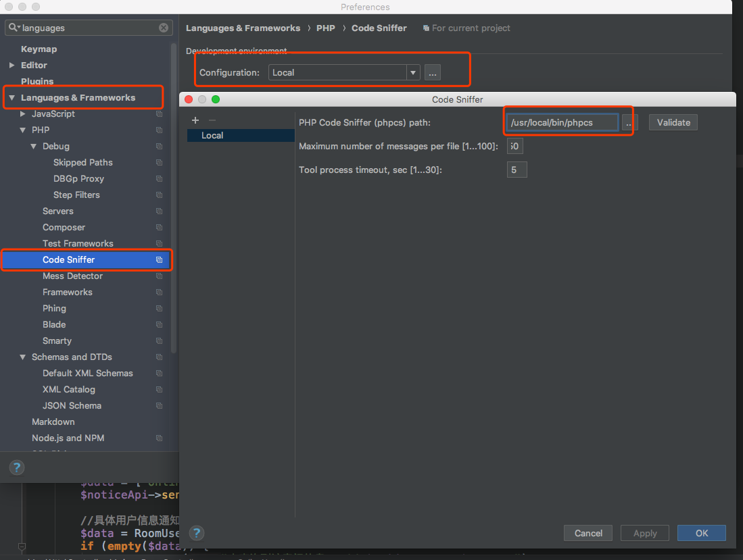Click project icon beside Code Sniffer row
The image size is (743, 560).
pos(160,260)
